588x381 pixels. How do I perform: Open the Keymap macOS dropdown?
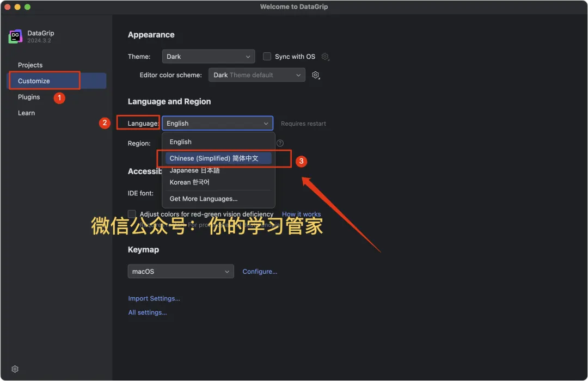(181, 271)
